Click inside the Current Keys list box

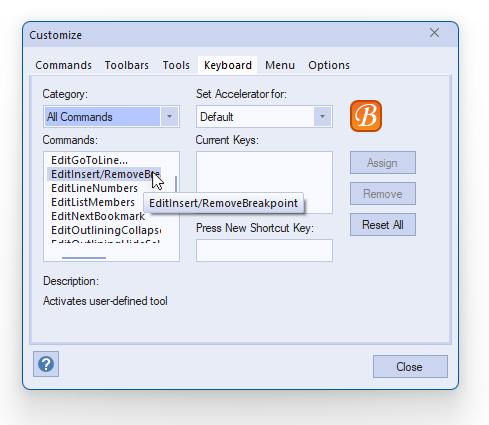(264, 182)
